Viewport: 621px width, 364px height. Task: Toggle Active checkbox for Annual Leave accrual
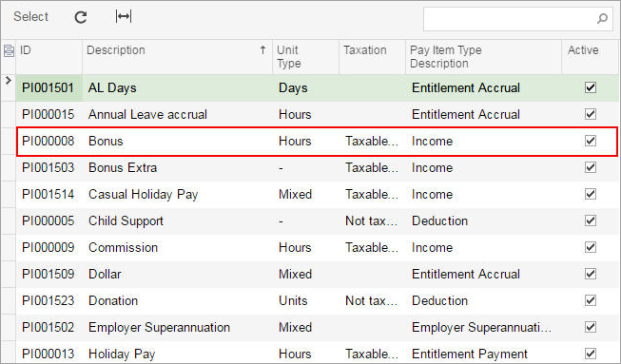[591, 114]
